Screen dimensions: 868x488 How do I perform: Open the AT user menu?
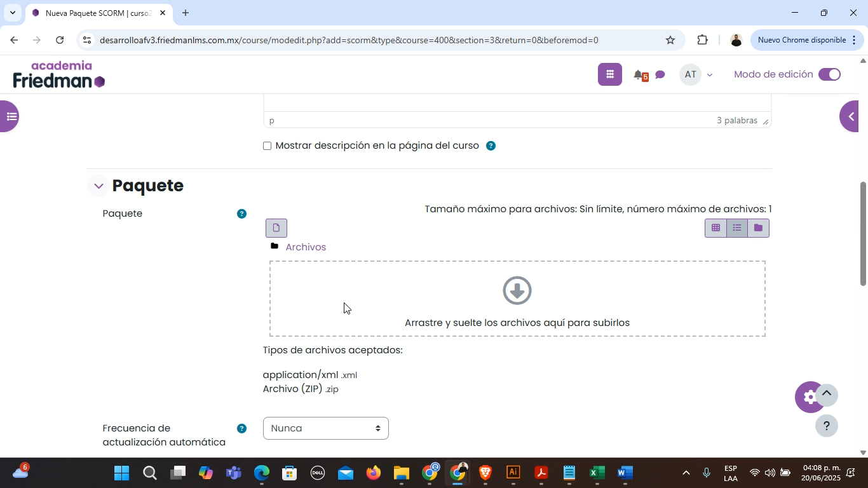(x=696, y=74)
